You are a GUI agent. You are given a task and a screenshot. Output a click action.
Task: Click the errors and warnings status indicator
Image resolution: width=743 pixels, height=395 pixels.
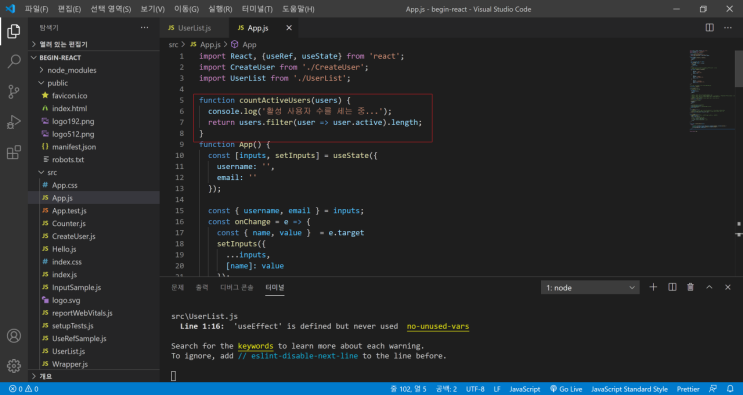24,389
